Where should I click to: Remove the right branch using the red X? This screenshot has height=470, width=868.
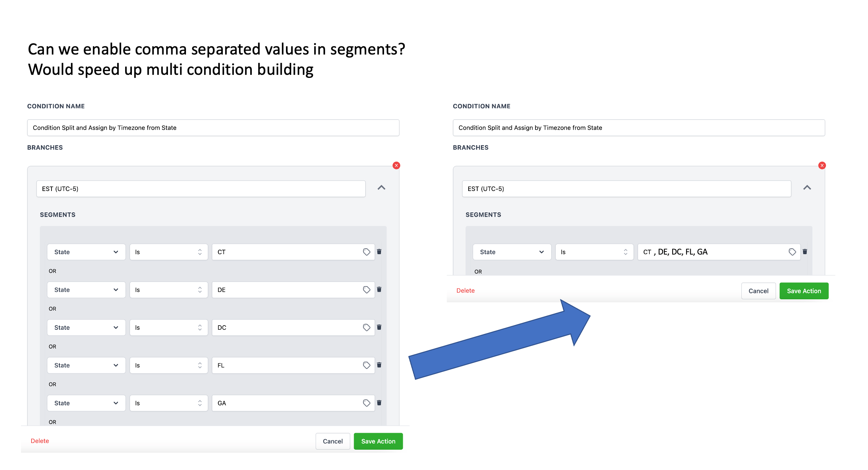point(822,165)
